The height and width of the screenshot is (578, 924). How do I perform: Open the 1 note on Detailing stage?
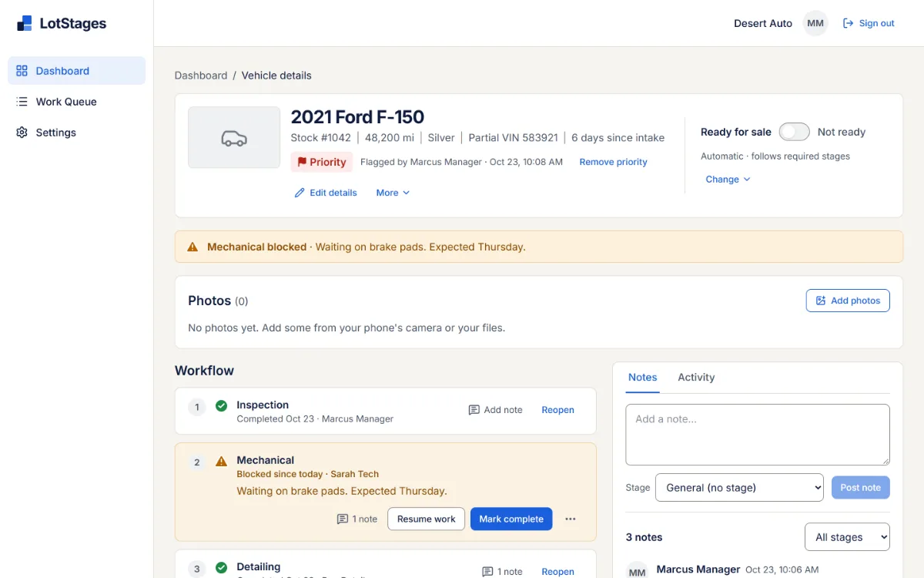(502, 572)
